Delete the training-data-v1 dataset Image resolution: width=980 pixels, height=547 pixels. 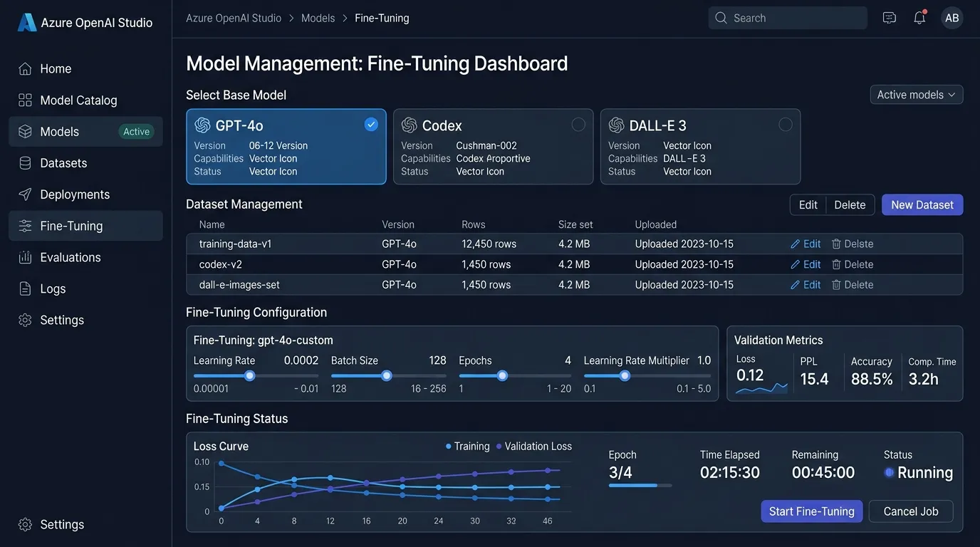(852, 244)
